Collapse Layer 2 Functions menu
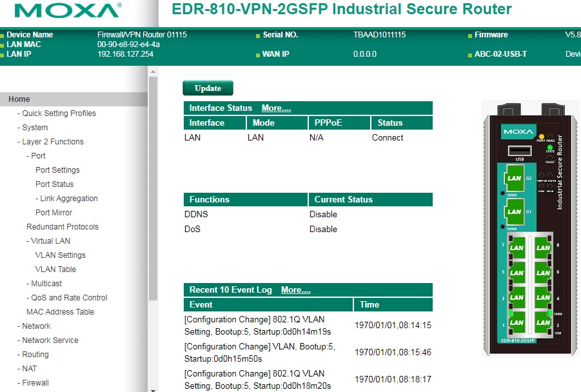 point(53,142)
